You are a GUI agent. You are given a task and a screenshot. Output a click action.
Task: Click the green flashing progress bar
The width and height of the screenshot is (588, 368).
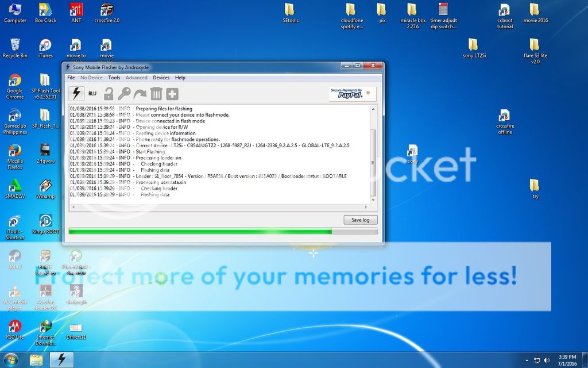point(223,231)
